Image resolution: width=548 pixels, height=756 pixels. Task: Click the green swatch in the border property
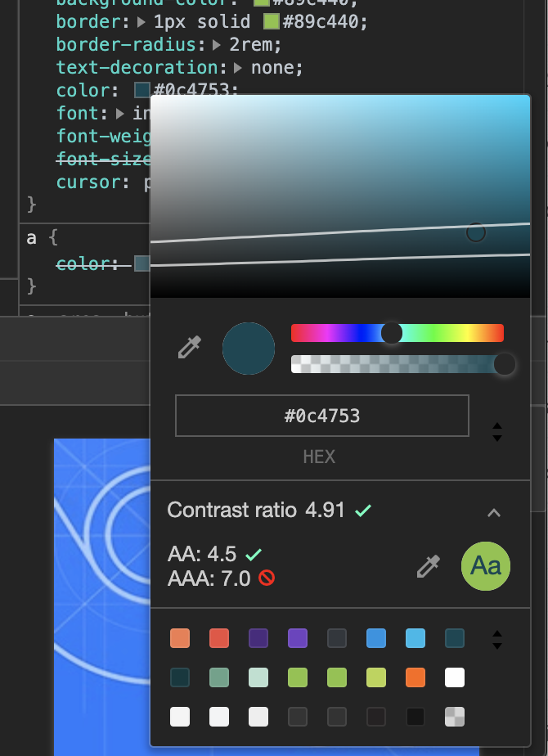click(271, 21)
